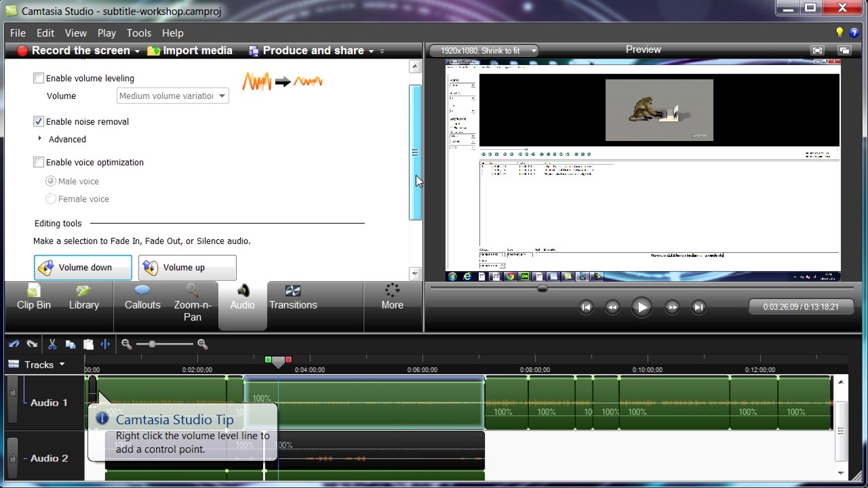Open the Help menu
Image resolution: width=868 pixels, height=488 pixels.
(173, 33)
